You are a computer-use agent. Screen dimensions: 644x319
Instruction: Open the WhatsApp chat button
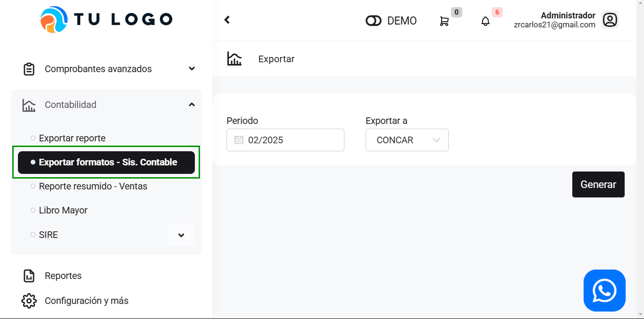[x=604, y=290]
